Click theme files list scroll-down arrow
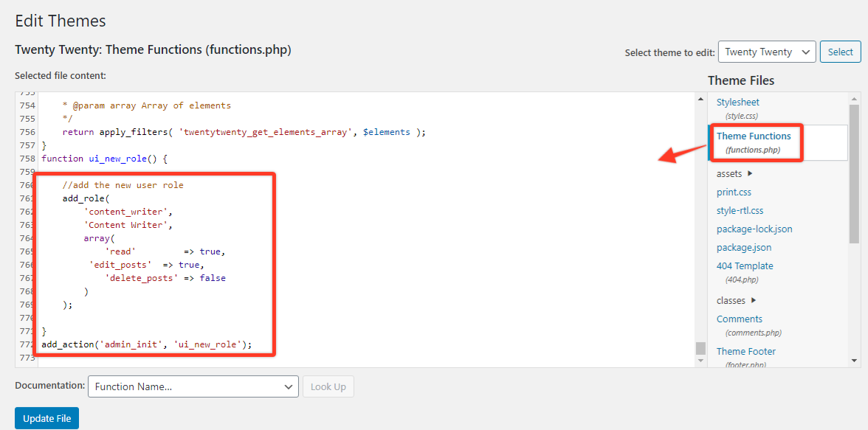 [854, 361]
